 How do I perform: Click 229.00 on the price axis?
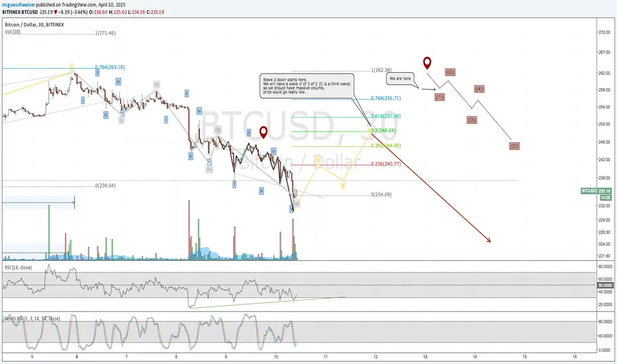604,220
